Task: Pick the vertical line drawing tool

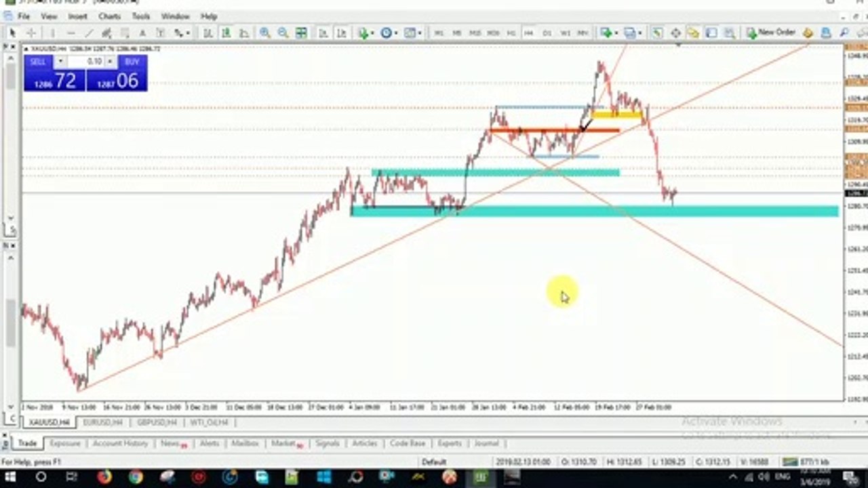Action: click(53, 33)
